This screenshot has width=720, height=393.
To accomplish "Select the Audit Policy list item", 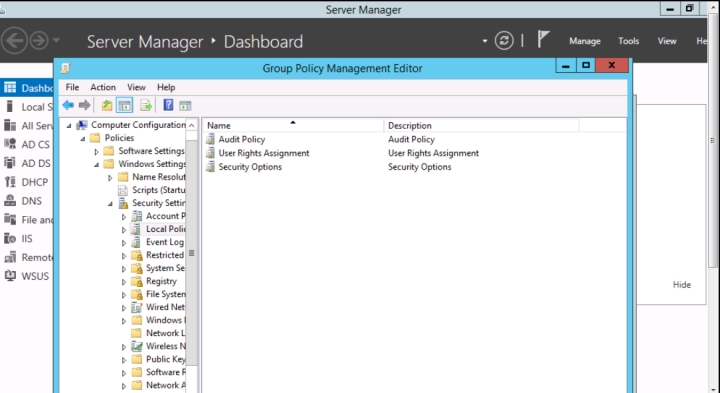I will [x=242, y=139].
